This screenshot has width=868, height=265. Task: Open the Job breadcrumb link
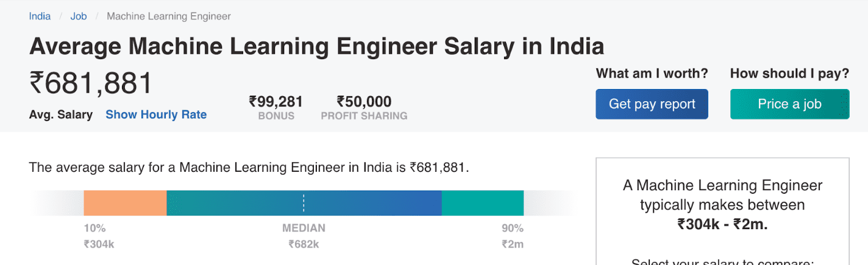coord(79,16)
